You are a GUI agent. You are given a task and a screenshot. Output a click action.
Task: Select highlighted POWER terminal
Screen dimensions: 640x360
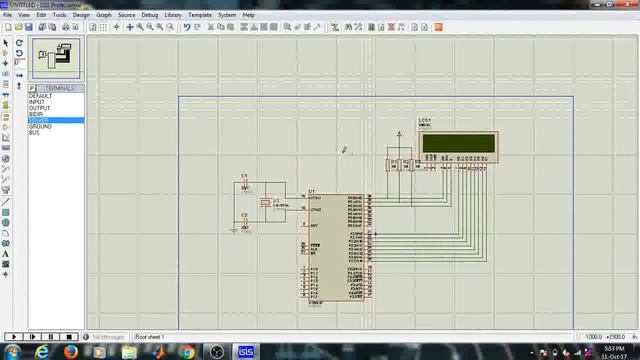pos(56,120)
